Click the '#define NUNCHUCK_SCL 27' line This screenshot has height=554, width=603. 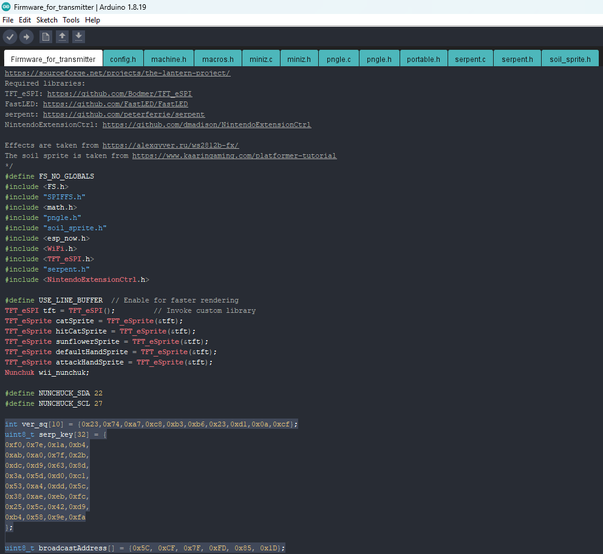[x=54, y=404]
